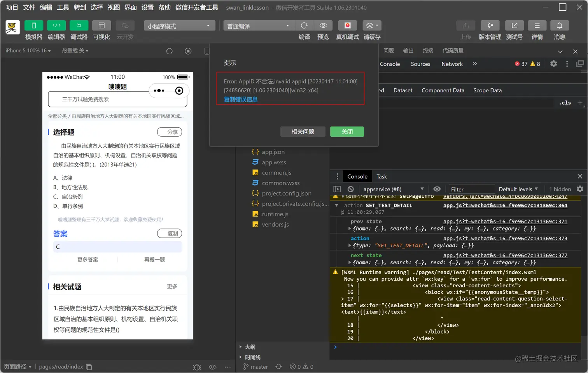This screenshot has height=373, width=588.
Task: Open devtools settings gear
Action: [x=553, y=63]
